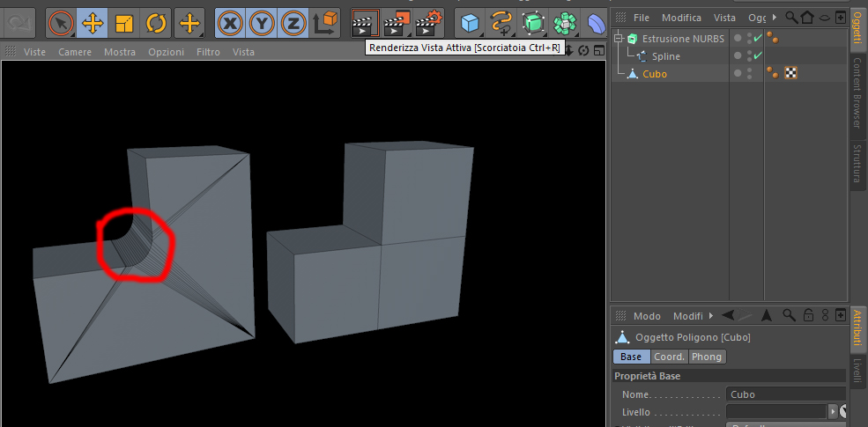The image size is (868, 427).
Task: Toggle Y axis lock
Action: [x=262, y=23]
